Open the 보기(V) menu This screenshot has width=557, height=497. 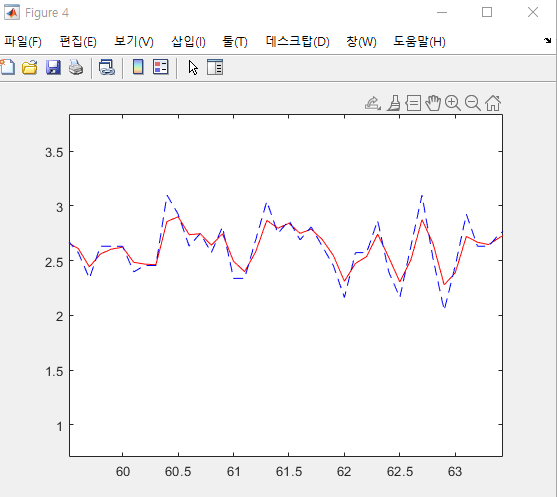(134, 42)
